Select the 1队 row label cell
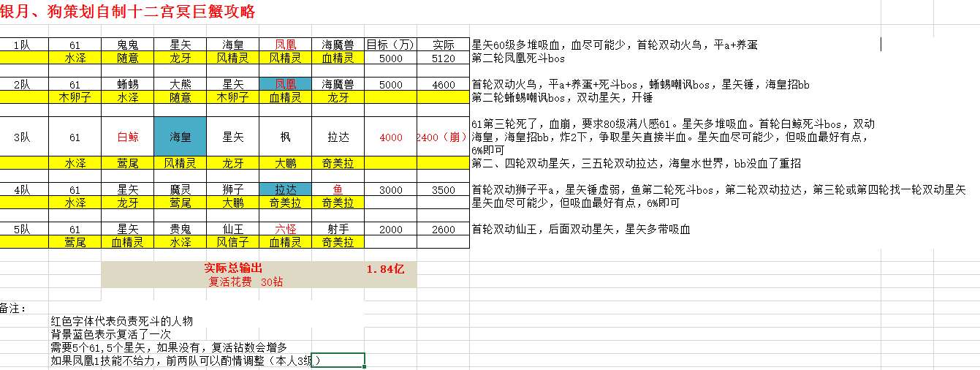The image size is (980, 370). pyautogui.click(x=23, y=45)
